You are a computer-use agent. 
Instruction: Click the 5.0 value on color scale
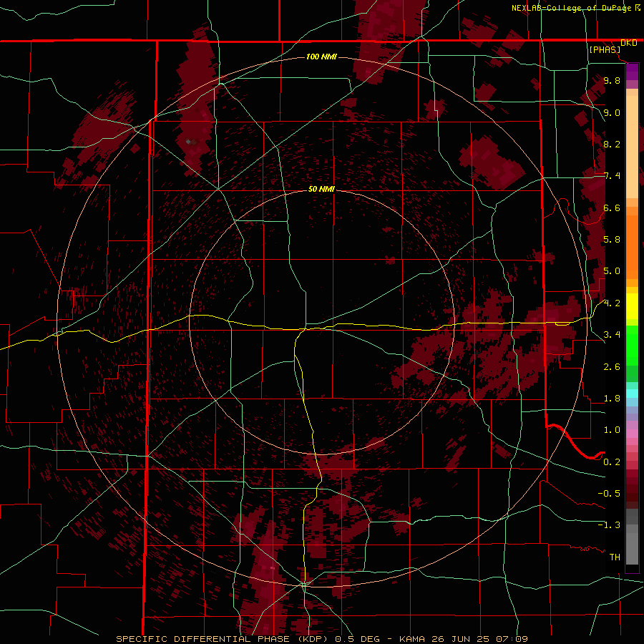click(612, 271)
